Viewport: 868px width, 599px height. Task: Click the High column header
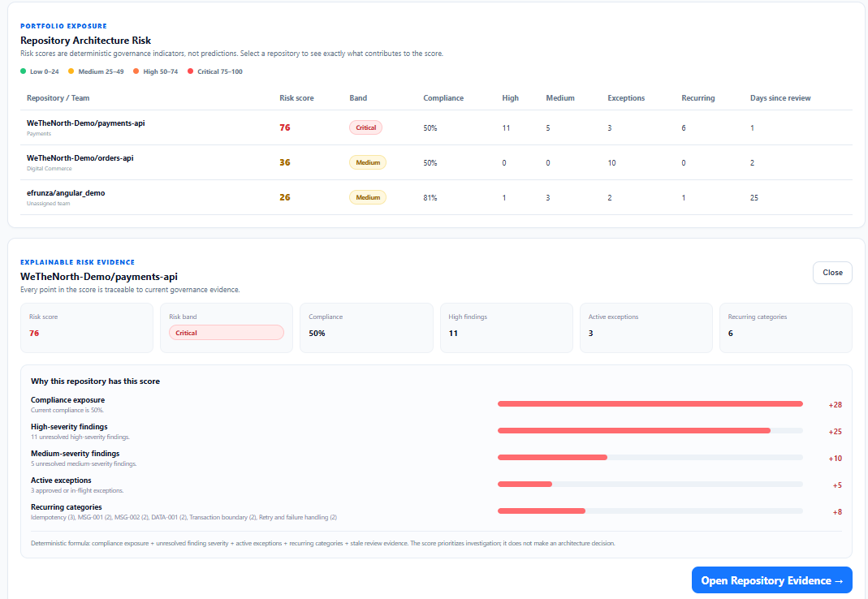(511, 98)
